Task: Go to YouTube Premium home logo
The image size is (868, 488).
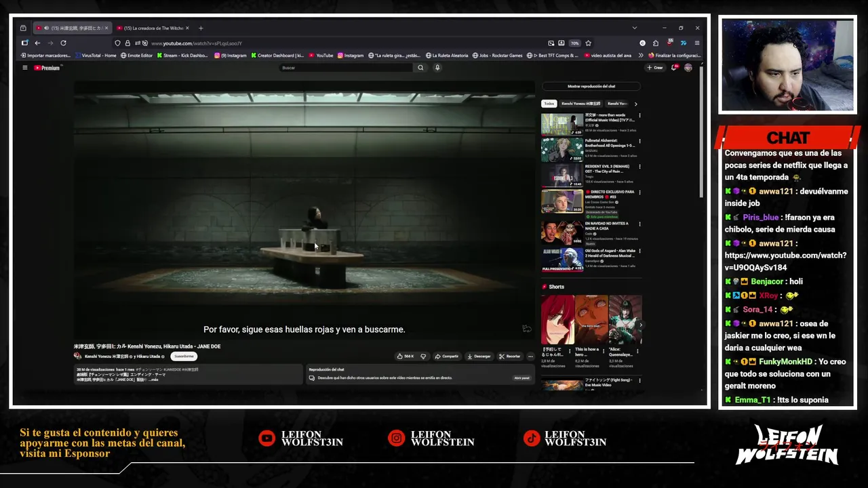Action: (x=47, y=68)
